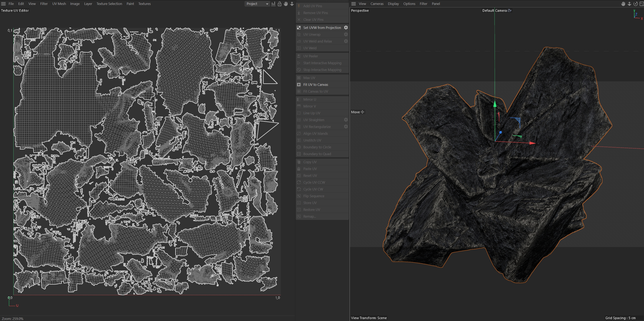The image size is (644, 321).
Task: Open the Texture Selection menu
Action: point(109,4)
